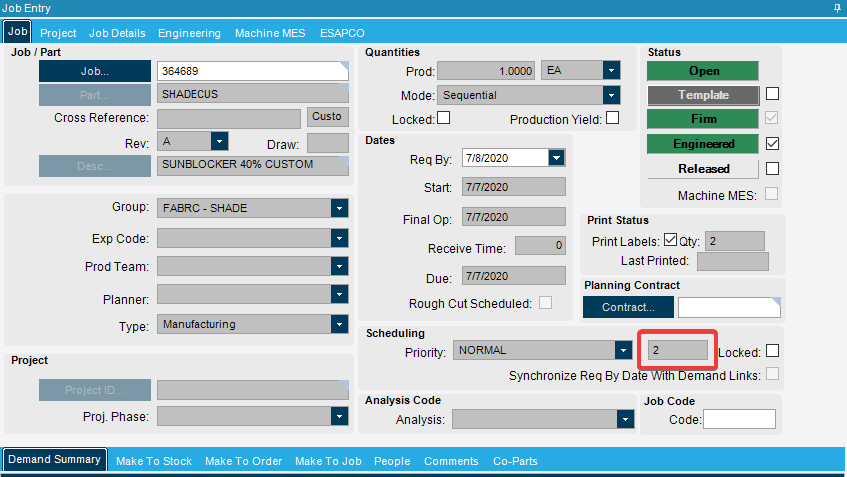This screenshot has width=847, height=477.
Task: Toggle the Firm status checkbox
Action: [772, 118]
